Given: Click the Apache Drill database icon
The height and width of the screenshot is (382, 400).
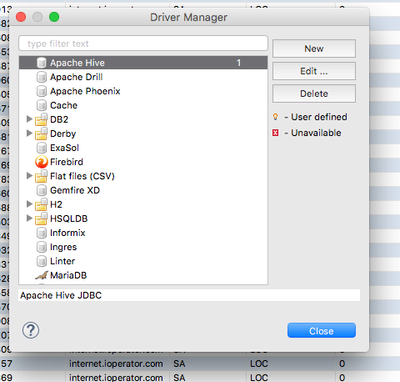Looking at the screenshot, I should pos(41,77).
